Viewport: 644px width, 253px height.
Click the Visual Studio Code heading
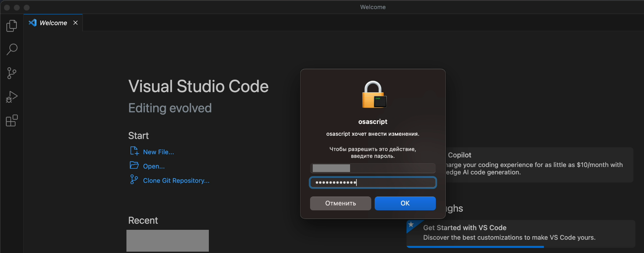[198, 86]
